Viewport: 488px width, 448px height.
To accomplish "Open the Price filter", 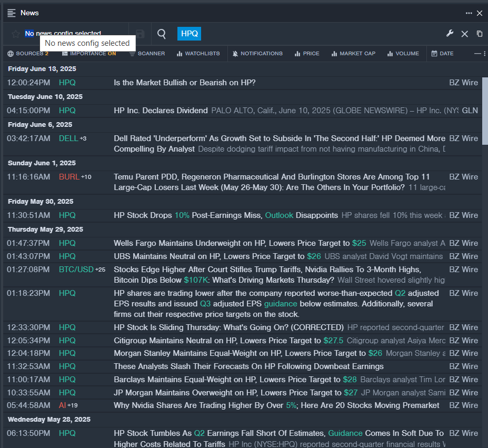I will click(x=307, y=54).
